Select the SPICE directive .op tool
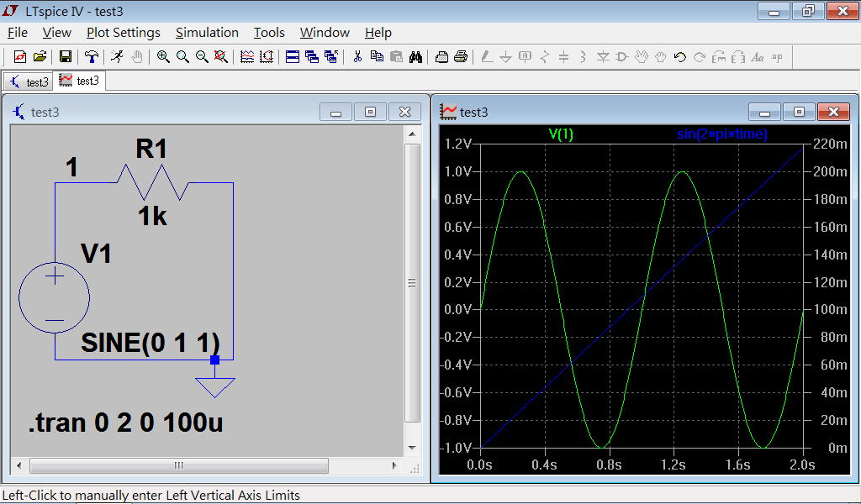This screenshot has height=504, width=861. pos(777,56)
